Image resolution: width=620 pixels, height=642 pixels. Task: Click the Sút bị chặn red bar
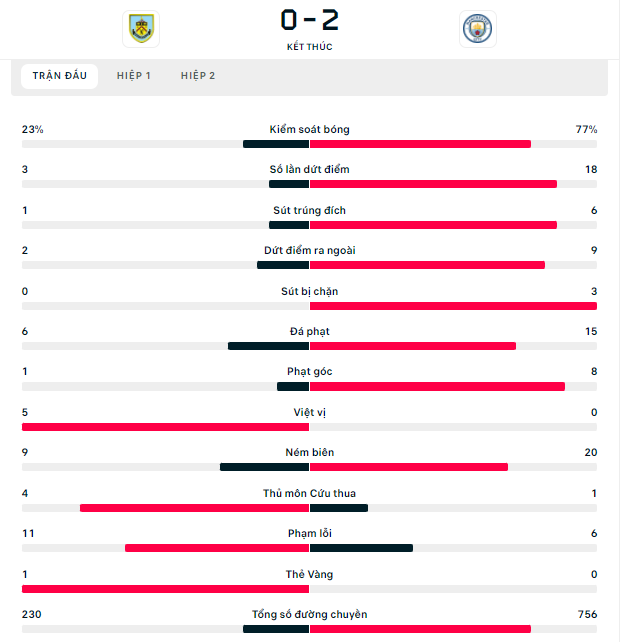(453, 306)
